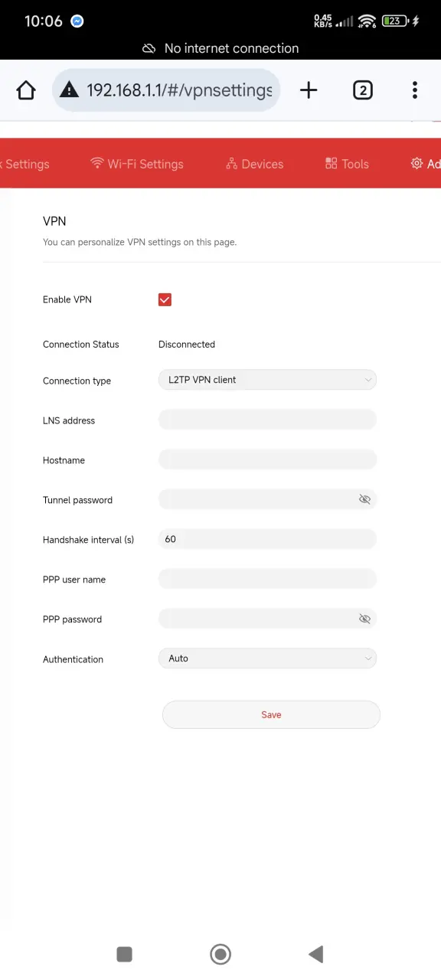
Task: Tap the Android home circle button
Action: (220, 953)
